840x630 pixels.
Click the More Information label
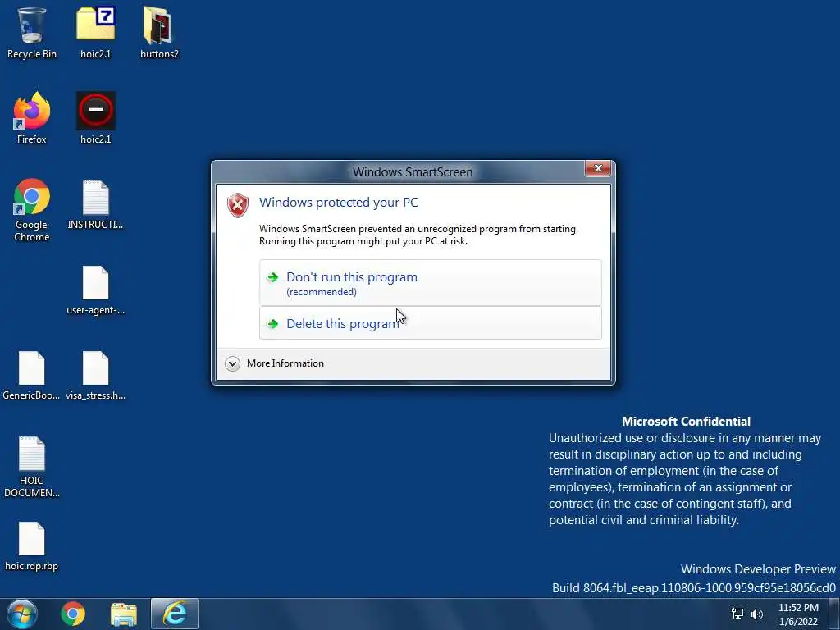pyautogui.click(x=285, y=363)
